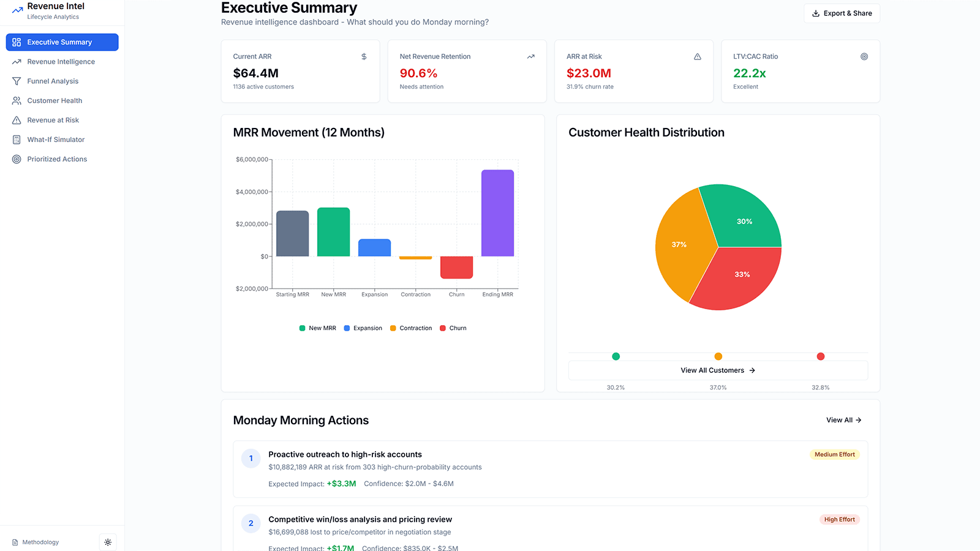Select the Prioritized Actions target icon
This screenshot has height=551, width=980.
(x=17, y=159)
